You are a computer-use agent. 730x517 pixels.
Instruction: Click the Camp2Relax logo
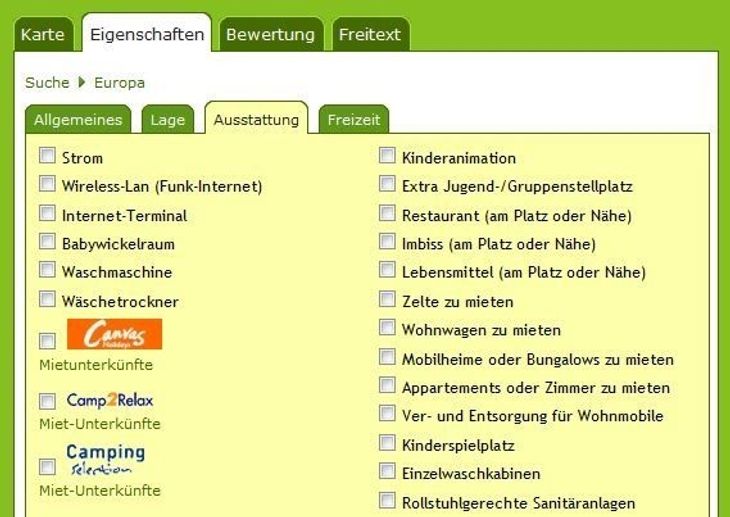pos(110,400)
